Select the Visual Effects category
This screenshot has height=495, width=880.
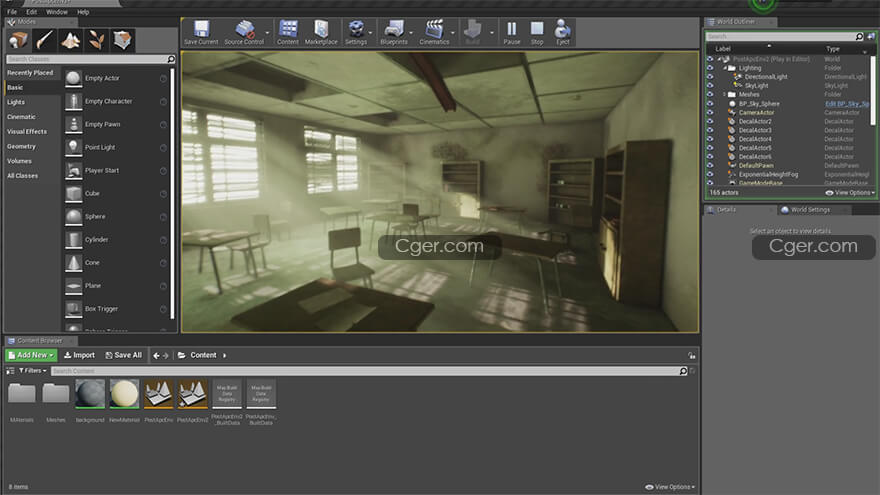27,131
